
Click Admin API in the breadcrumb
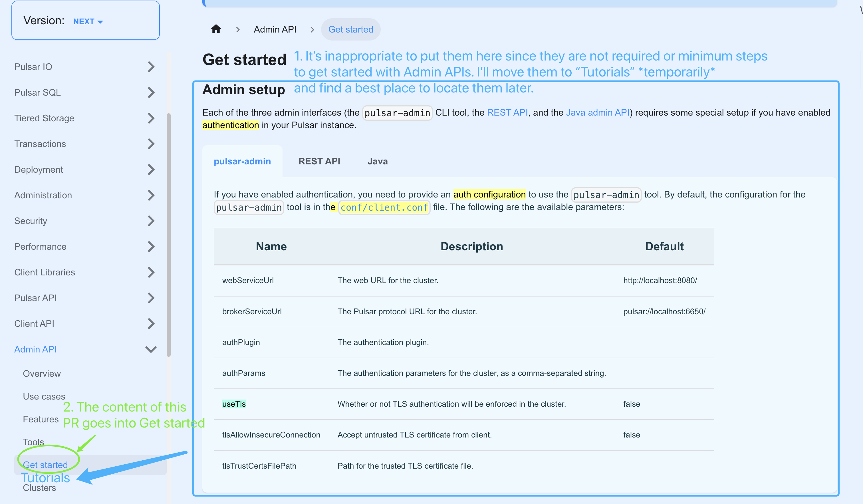[275, 29]
